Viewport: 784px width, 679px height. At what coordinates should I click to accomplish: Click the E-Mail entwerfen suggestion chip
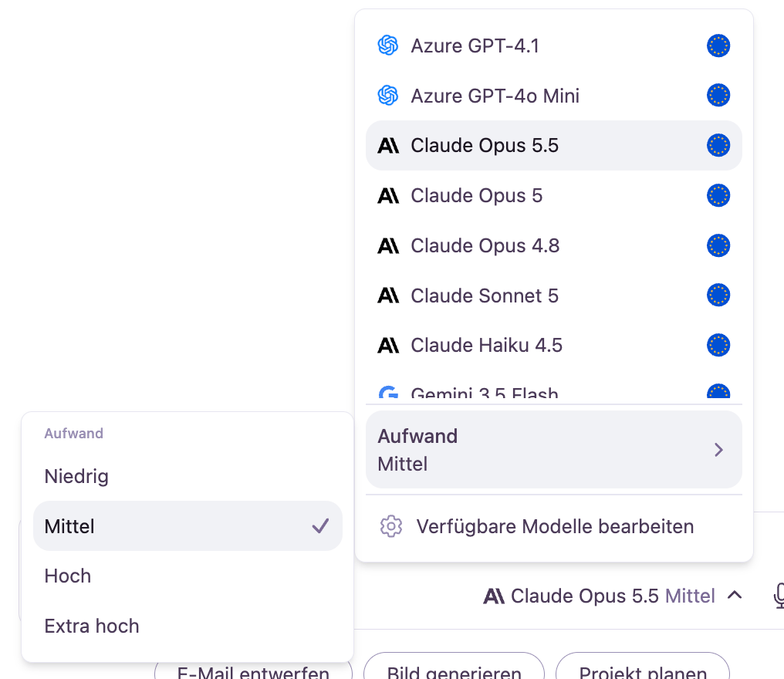coord(254,669)
